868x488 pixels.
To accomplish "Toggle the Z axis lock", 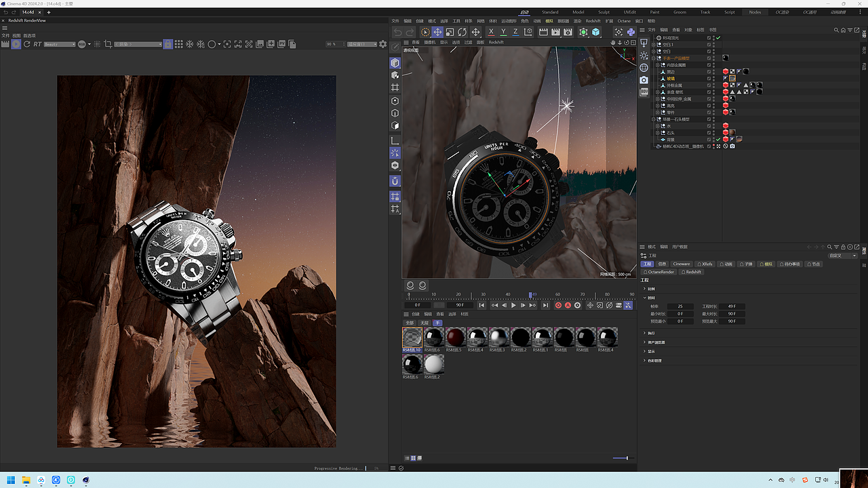I will click(x=515, y=32).
